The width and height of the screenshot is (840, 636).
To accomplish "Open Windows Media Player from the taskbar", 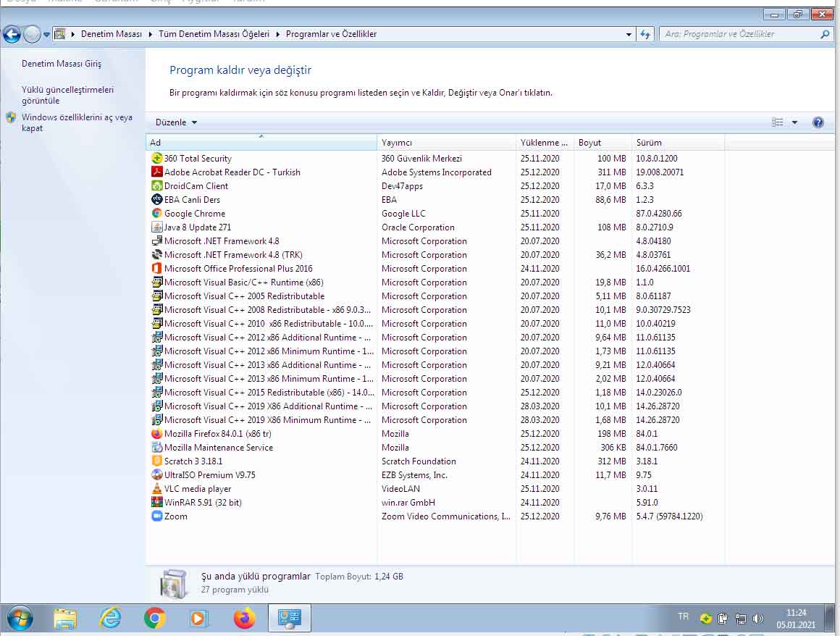I will pos(198,619).
